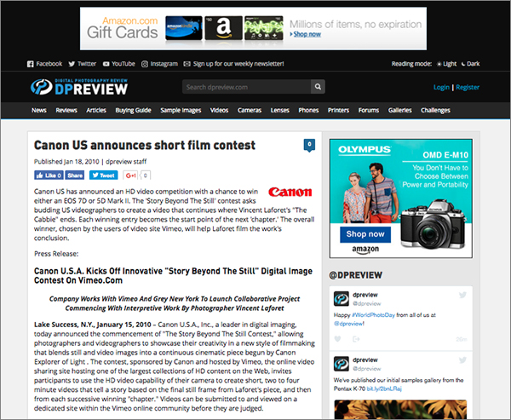Click the 'Press Release:' text

56,254
